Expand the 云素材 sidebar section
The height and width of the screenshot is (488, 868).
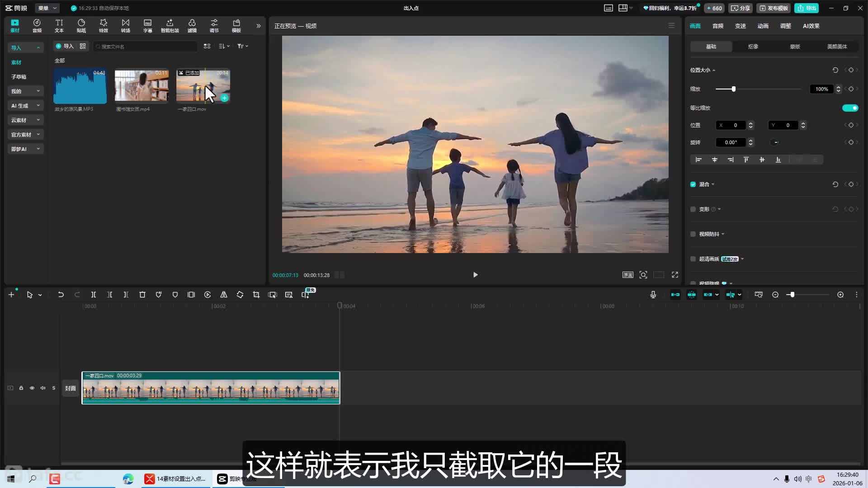[25, 120]
